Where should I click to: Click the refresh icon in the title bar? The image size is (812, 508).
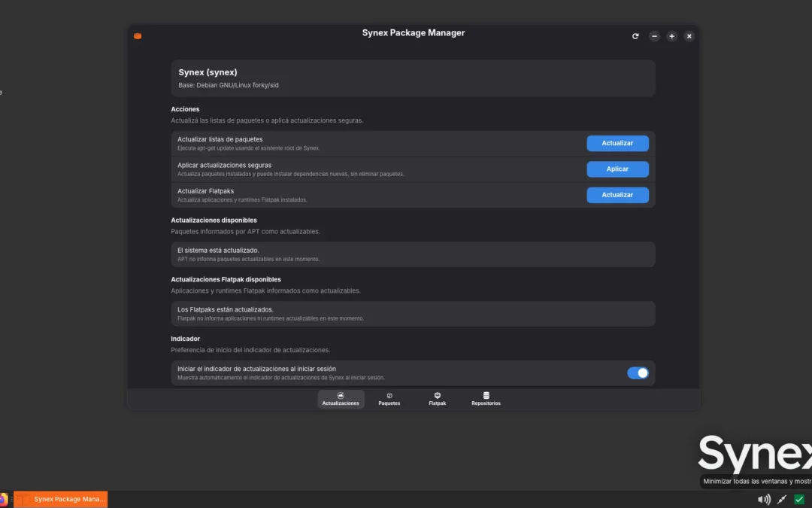point(635,36)
